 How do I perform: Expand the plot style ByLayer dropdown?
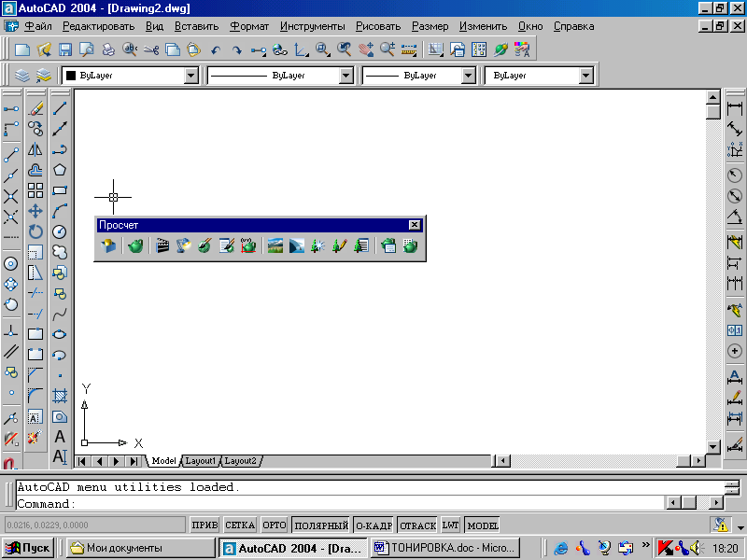click(586, 76)
